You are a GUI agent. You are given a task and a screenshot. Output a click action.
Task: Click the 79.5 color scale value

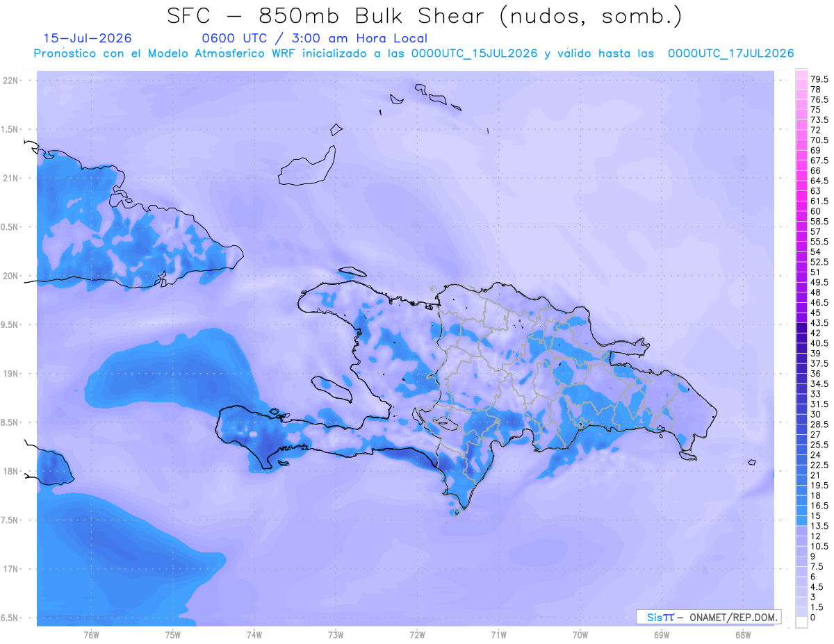tap(820, 80)
